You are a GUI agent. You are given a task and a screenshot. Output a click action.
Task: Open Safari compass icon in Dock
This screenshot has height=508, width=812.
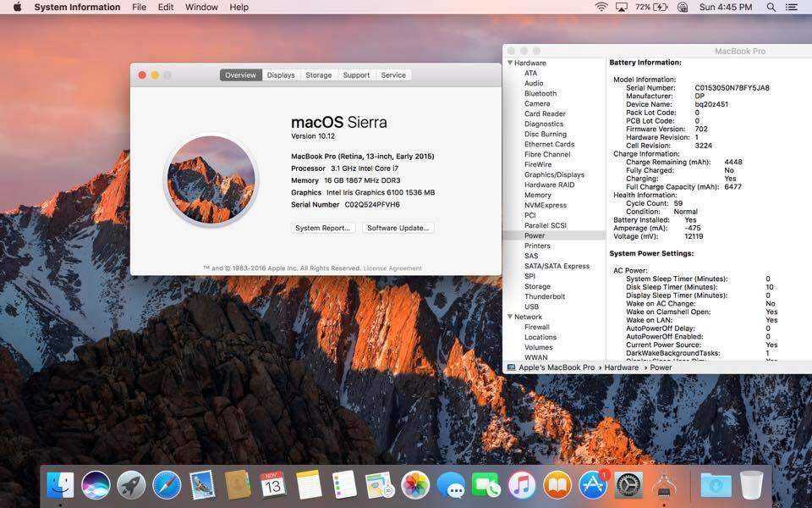point(167,486)
